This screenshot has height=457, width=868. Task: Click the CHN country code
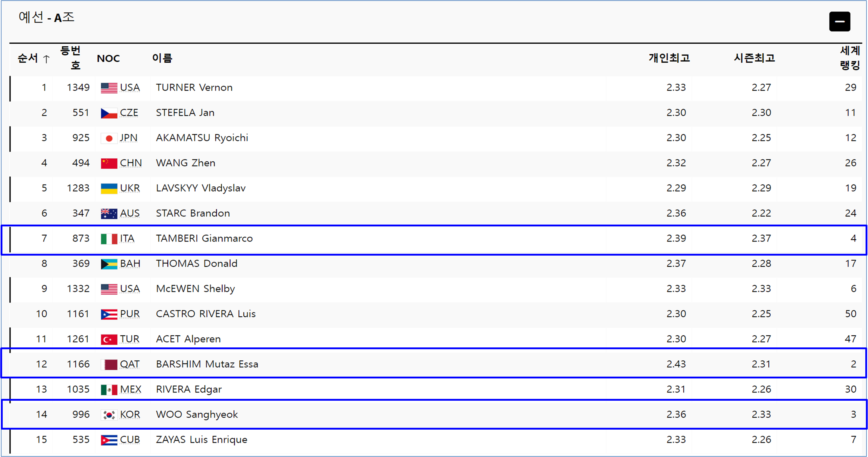point(131,163)
